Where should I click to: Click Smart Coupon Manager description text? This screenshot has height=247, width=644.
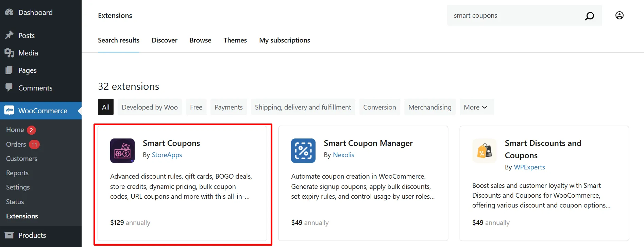(363, 186)
